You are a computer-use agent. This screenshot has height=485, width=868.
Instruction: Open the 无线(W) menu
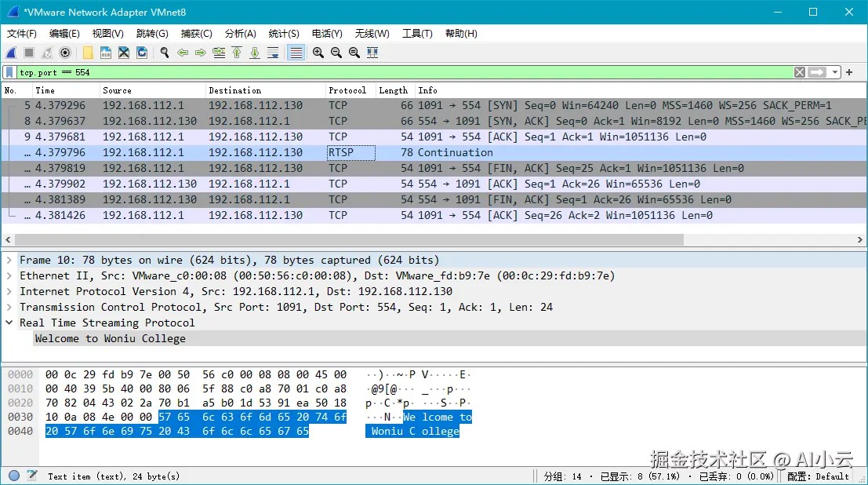pyautogui.click(x=372, y=34)
